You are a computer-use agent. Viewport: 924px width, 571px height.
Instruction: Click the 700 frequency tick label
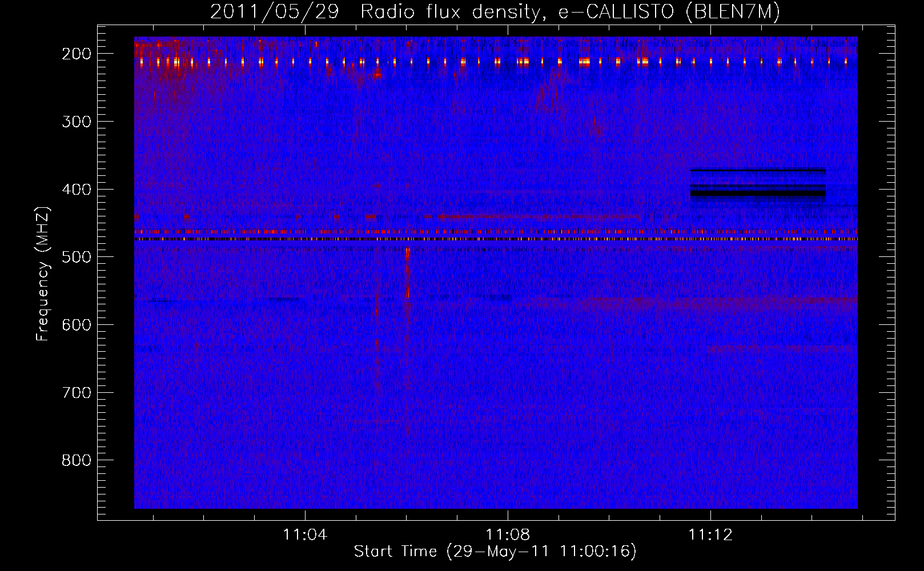(x=77, y=393)
